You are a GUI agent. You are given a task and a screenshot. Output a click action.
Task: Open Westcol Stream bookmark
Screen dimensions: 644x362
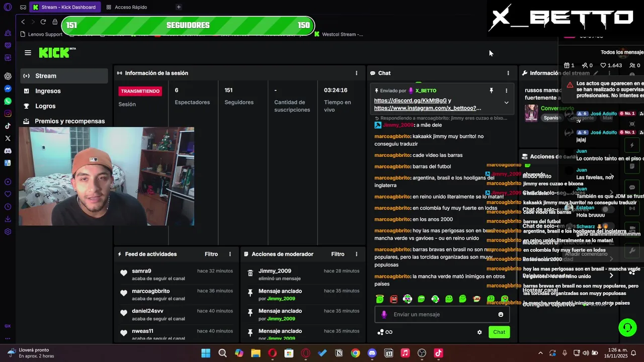339,34
